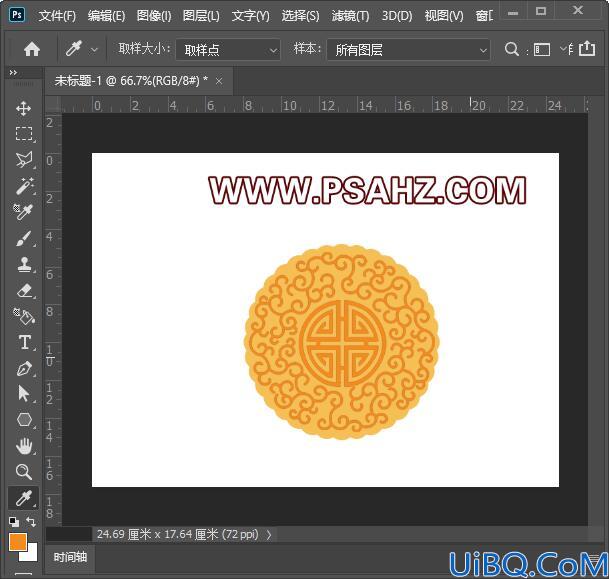Select the Horizontal Type tool
Screen dimensions: 609x579
point(24,342)
